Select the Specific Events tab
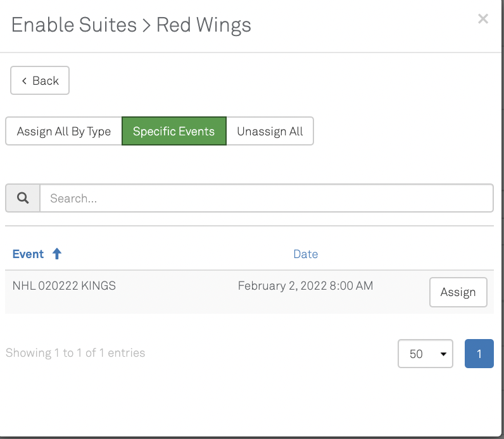This screenshot has height=439, width=504. [173, 132]
